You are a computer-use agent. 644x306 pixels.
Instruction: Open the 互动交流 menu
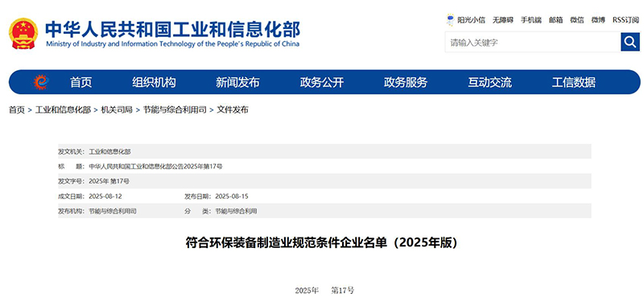[x=489, y=83]
